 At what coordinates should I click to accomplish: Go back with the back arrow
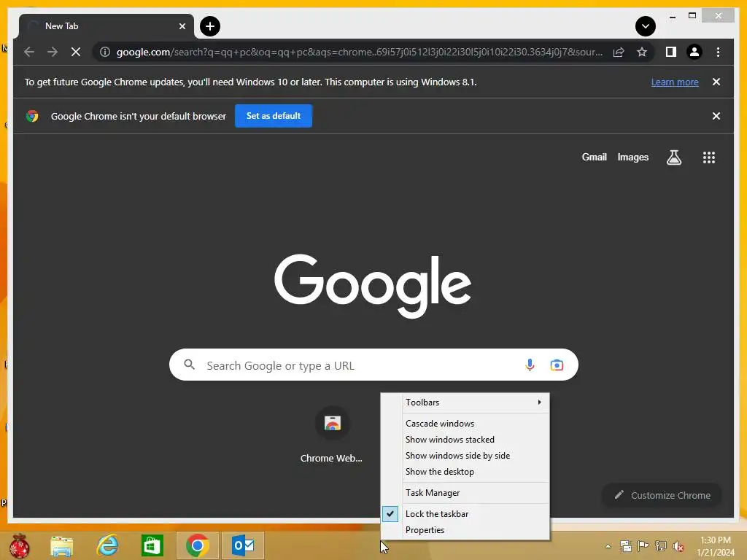click(29, 52)
